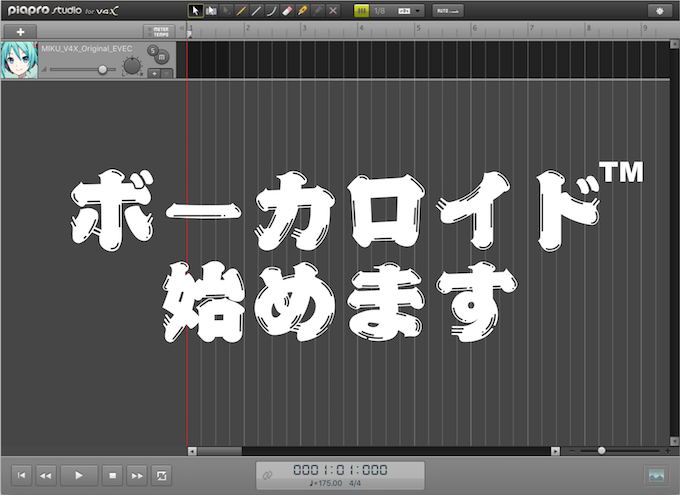Click the vertical scrollbar down arrow
Viewport: 680px width, 495px height.
[x=674, y=442]
